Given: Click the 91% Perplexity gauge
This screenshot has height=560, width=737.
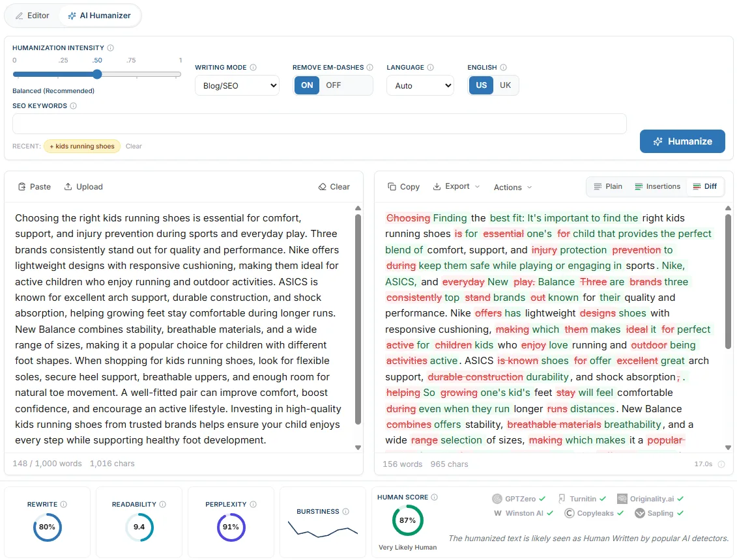Looking at the screenshot, I should pos(231,527).
